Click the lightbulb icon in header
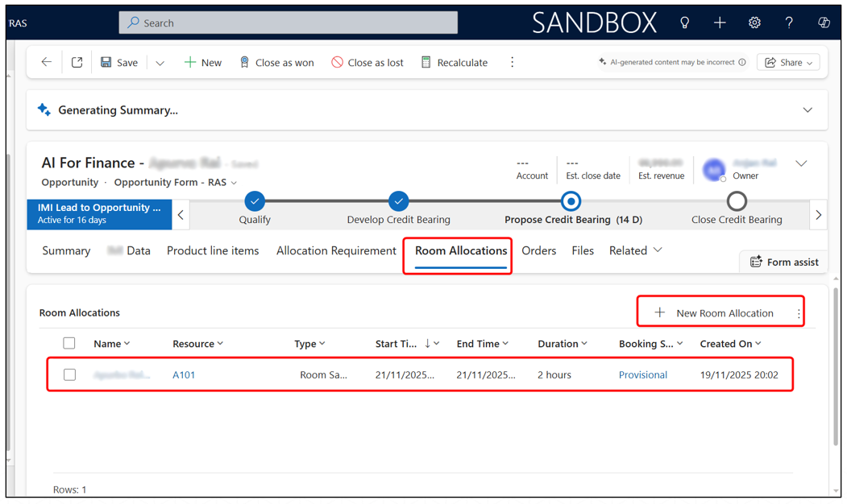Viewport: 847px width, 504px height. pyautogui.click(x=684, y=23)
